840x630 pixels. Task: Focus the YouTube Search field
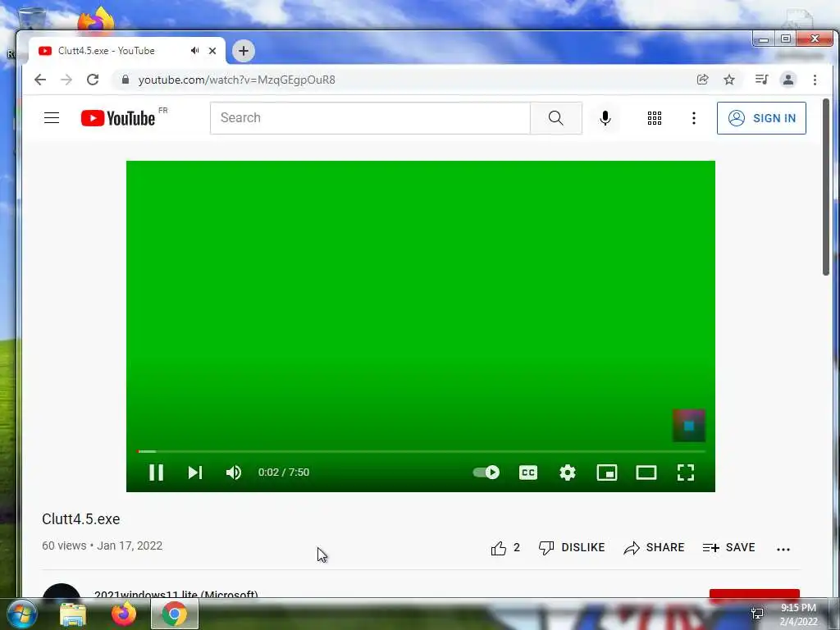[x=370, y=118]
